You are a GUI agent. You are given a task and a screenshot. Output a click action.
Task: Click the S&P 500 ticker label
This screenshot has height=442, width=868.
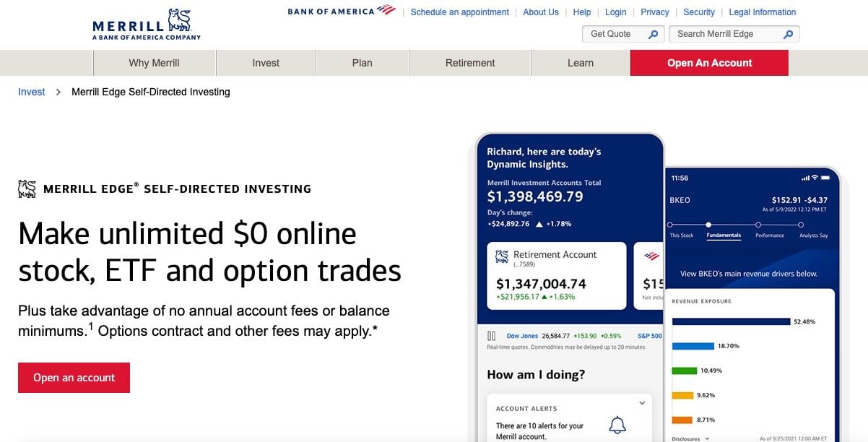click(650, 336)
